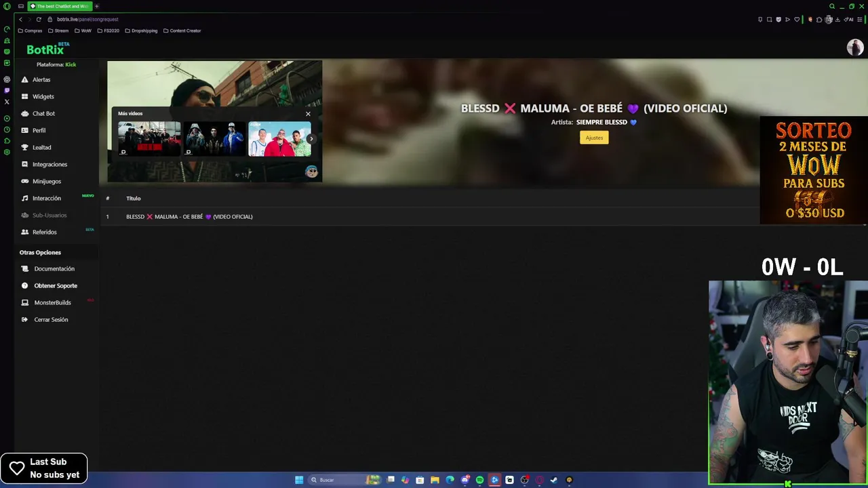Screen dimensions: 868x488
Task: Open the Perfil section icon
Action: coord(25,130)
